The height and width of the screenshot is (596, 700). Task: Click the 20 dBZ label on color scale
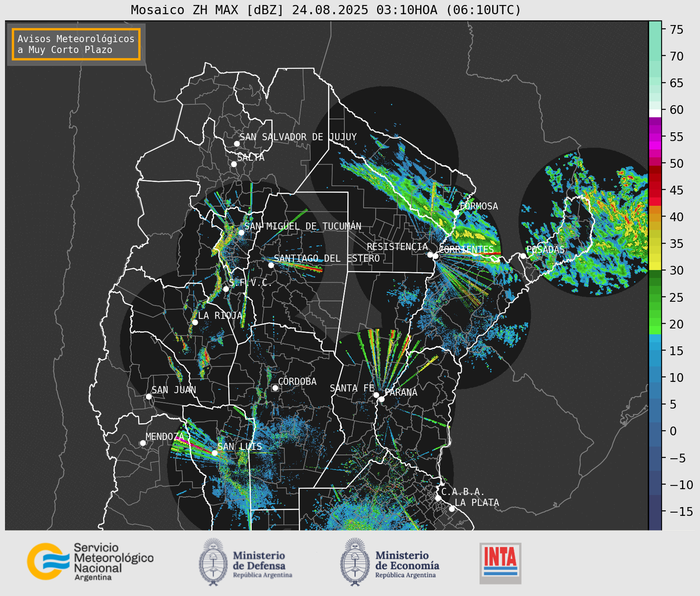(677, 324)
